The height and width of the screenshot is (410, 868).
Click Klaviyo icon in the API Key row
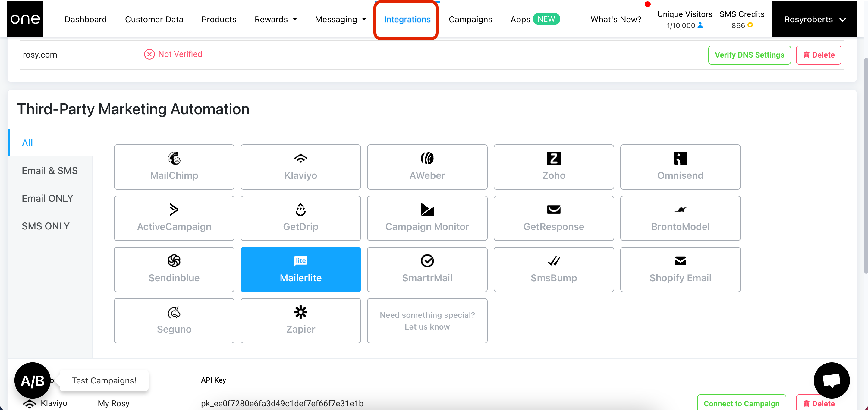click(x=29, y=403)
